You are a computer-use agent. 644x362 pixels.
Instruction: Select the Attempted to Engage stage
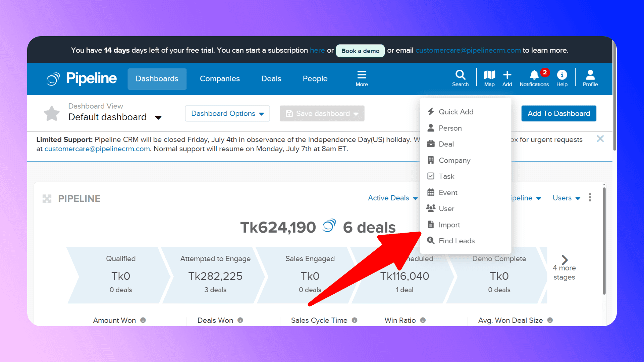coord(215,275)
